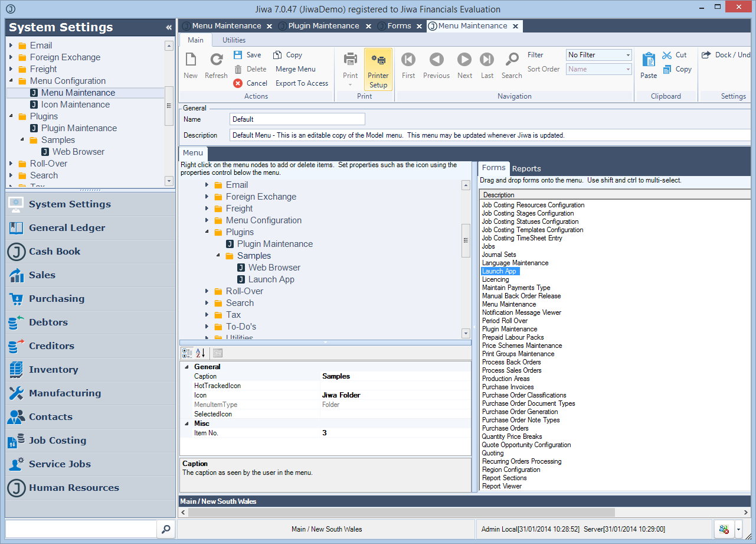Switch property grid to categorized view
The height and width of the screenshot is (544, 756).
[187, 353]
